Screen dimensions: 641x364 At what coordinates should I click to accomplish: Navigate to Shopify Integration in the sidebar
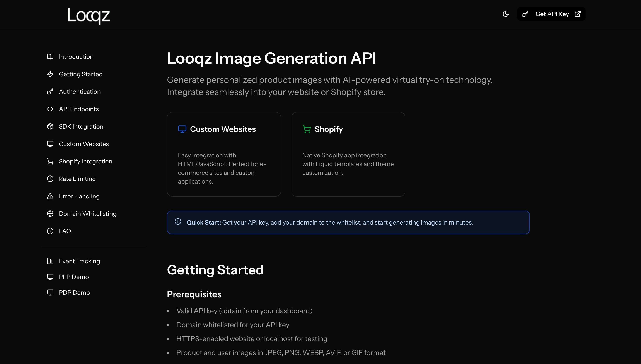pos(85,161)
